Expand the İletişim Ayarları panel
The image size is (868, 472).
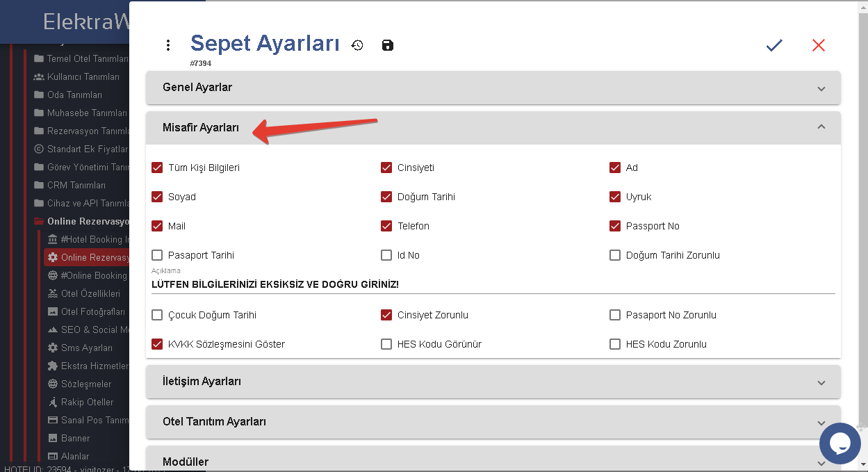click(493, 382)
